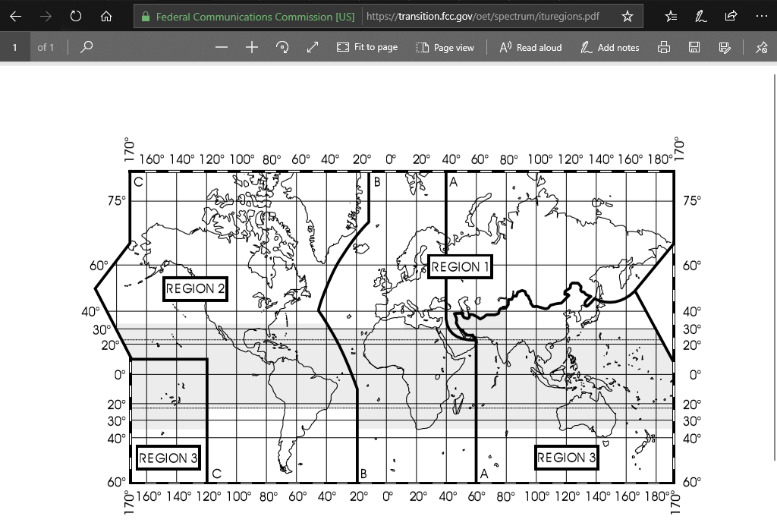Open the browser Settings and more menu

[x=762, y=17]
